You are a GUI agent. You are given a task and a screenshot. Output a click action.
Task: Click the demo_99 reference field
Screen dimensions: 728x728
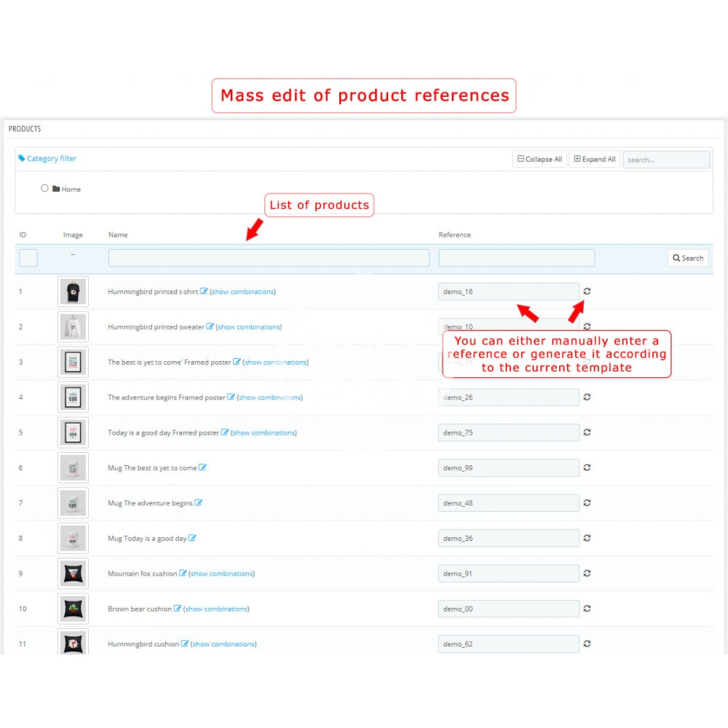(x=508, y=467)
